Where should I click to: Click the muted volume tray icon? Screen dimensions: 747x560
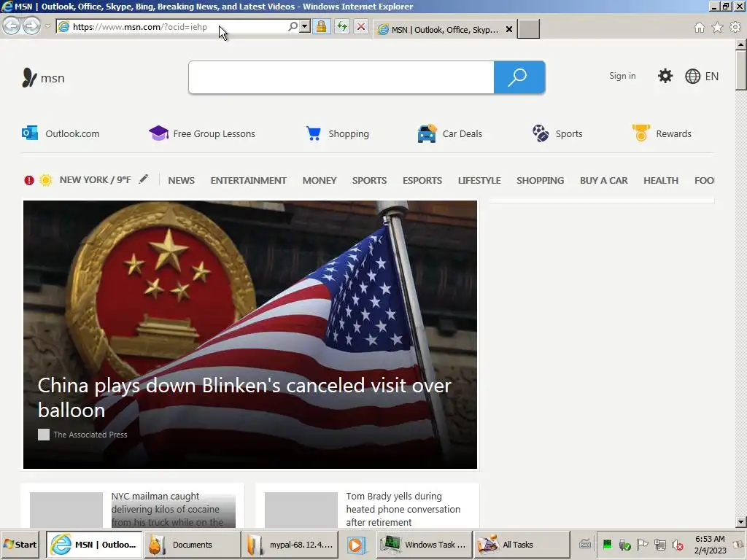[678, 544]
